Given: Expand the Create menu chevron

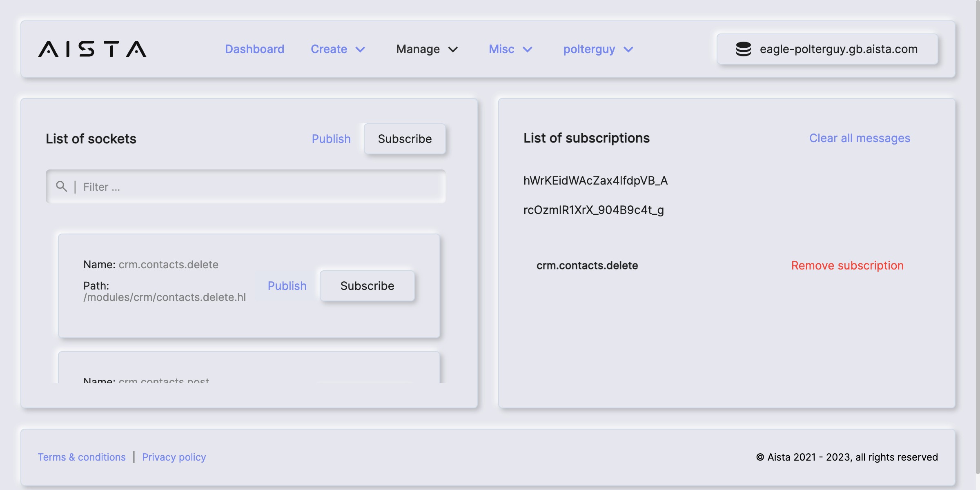Looking at the screenshot, I should click(x=360, y=49).
